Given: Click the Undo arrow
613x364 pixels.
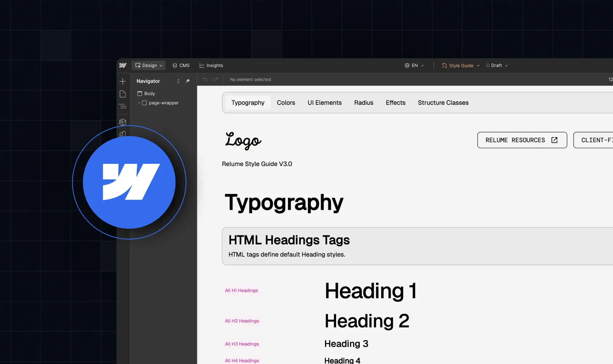Looking at the screenshot, I should (205, 79).
